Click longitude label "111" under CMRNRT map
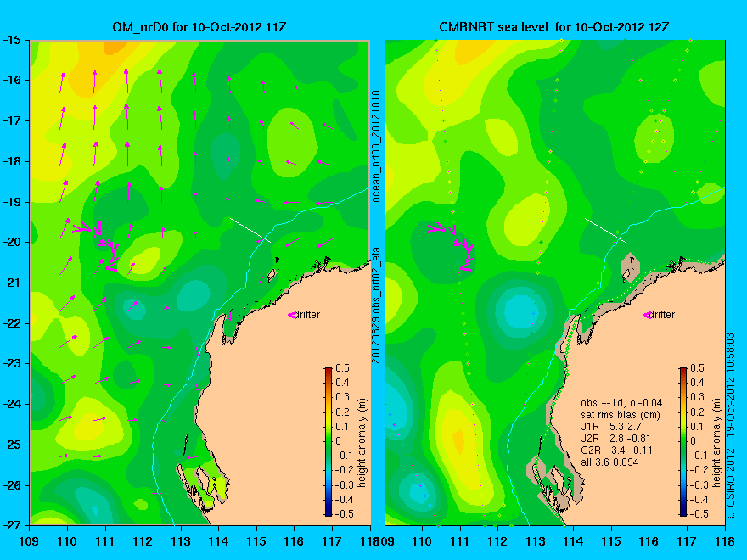The image size is (747, 560). coord(460,541)
